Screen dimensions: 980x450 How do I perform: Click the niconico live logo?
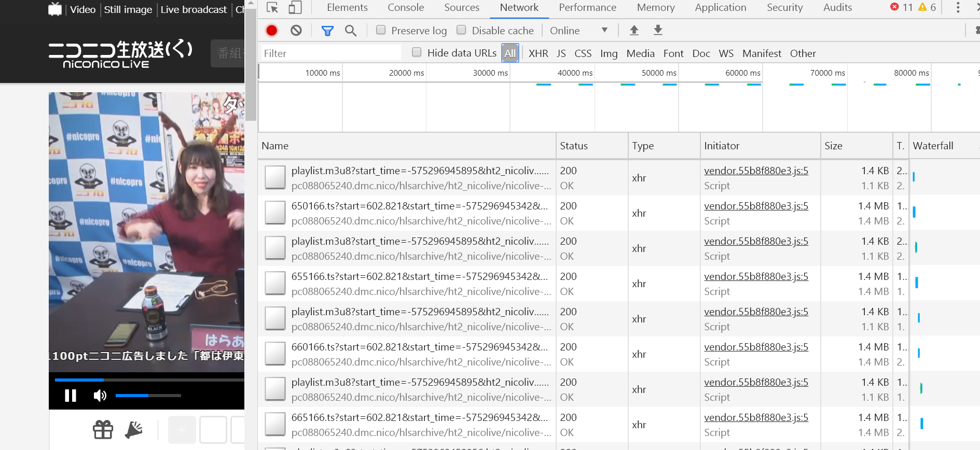(120, 54)
